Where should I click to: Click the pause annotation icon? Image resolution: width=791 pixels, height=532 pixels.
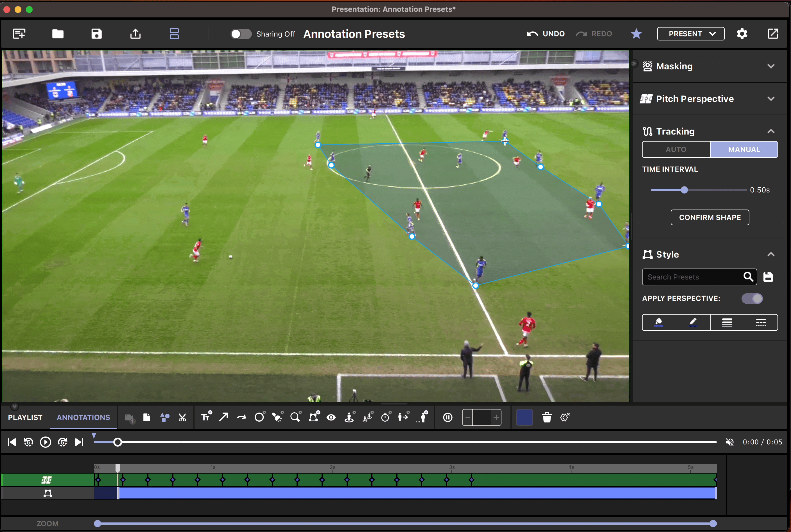click(448, 417)
